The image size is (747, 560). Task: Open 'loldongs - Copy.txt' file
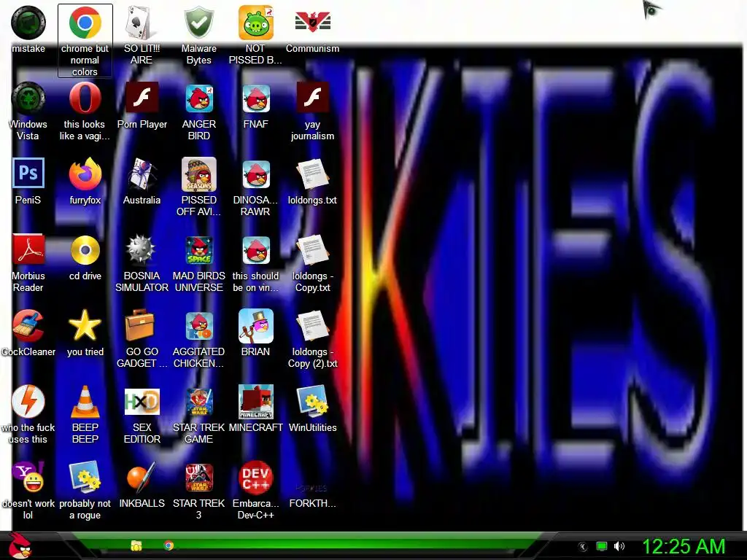(x=312, y=250)
